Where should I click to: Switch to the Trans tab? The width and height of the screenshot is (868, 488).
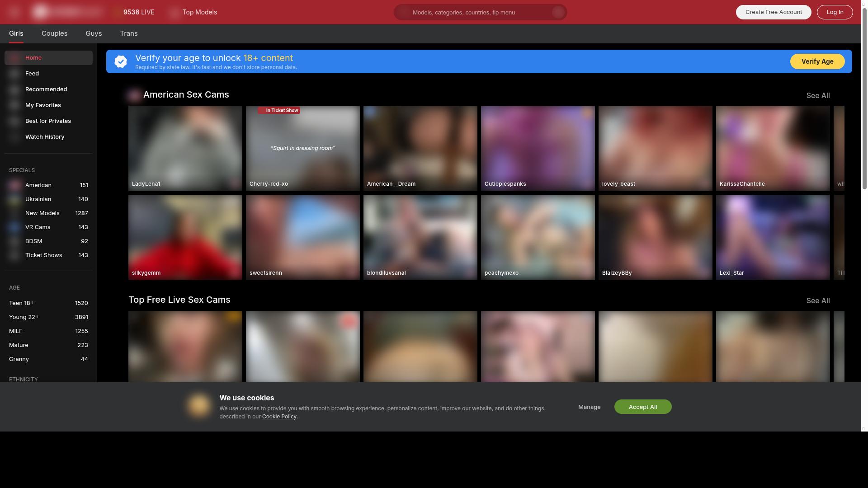click(x=129, y=33)
